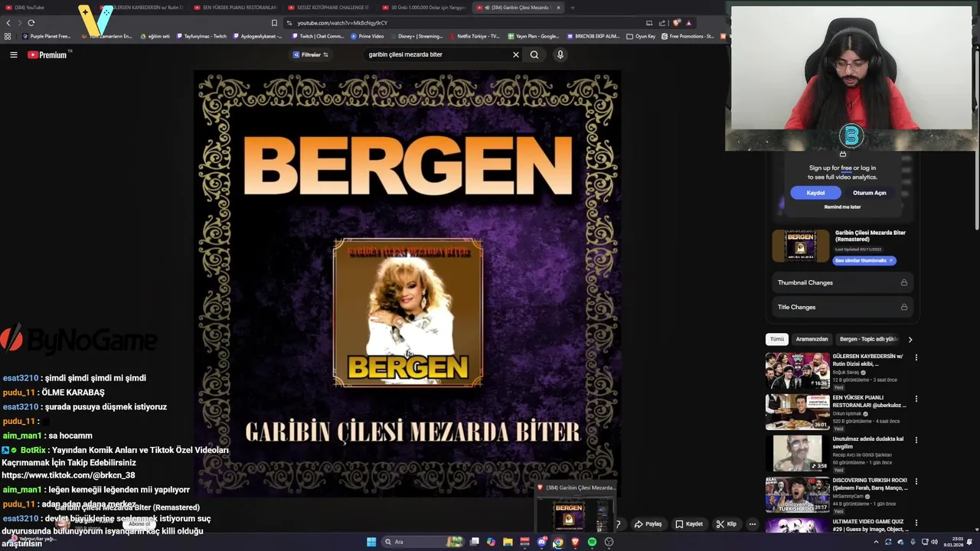Open the Chrome taskbar icon

pyautogui.click(x=558, y=542)
